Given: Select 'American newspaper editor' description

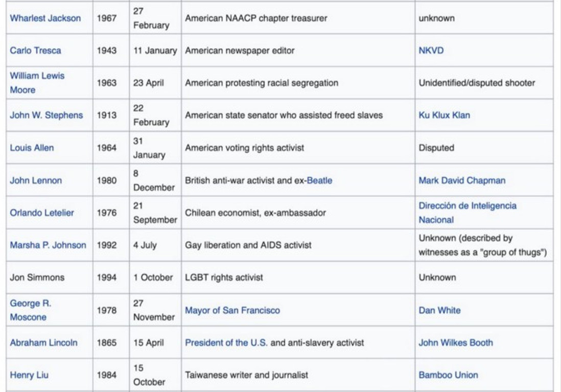Looking at the screenshot, I should coord(240,51).
